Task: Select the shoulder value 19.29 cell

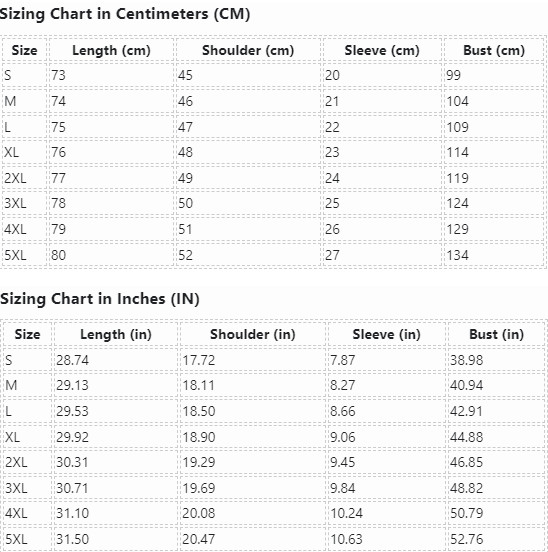Action: click(x=253, y=462)
